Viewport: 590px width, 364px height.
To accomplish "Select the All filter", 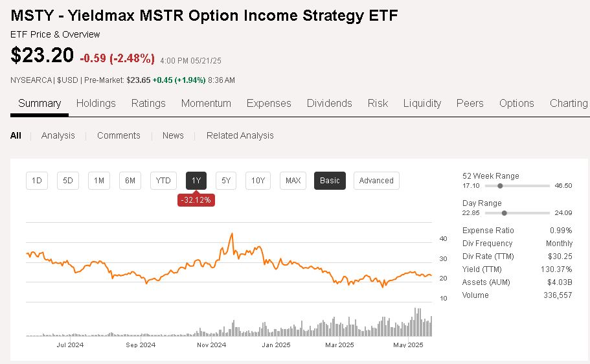I will [16, 135].
